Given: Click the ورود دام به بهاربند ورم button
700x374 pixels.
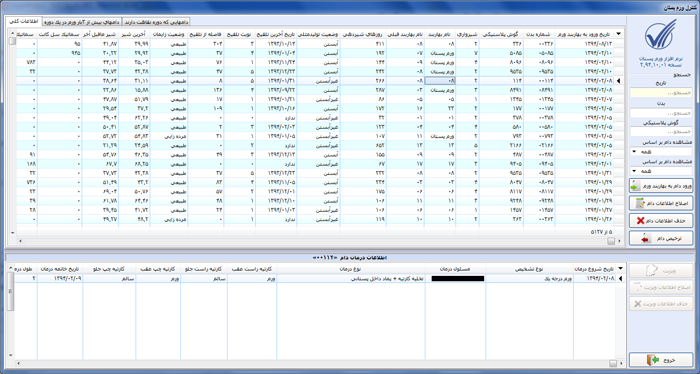Looking at the screenshot, I should pyautogui.click(x=661, y=186).
